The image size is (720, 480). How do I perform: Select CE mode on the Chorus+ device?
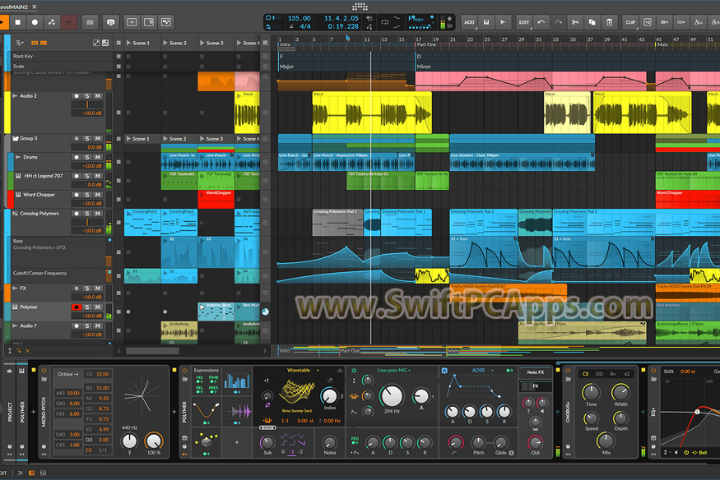(585, 374)
